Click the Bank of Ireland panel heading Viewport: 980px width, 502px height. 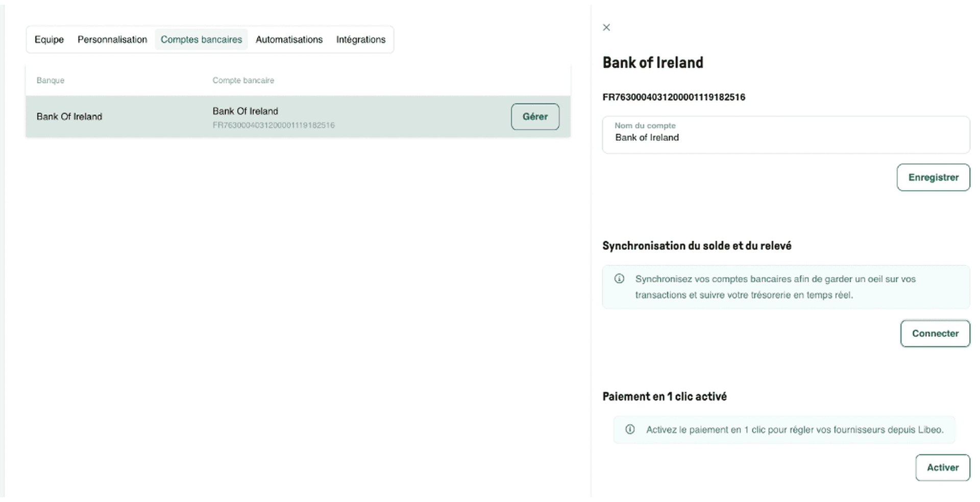click(x=653, y=62)
